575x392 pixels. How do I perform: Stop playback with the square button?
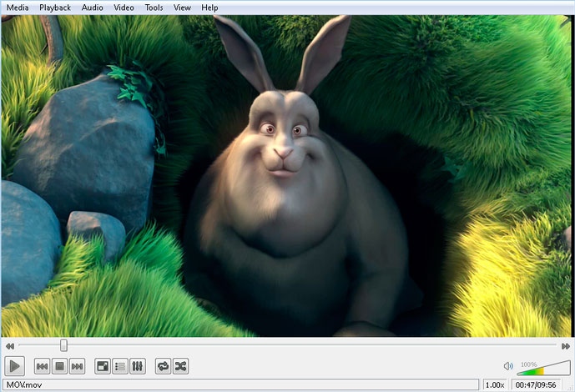pos(60,366)
